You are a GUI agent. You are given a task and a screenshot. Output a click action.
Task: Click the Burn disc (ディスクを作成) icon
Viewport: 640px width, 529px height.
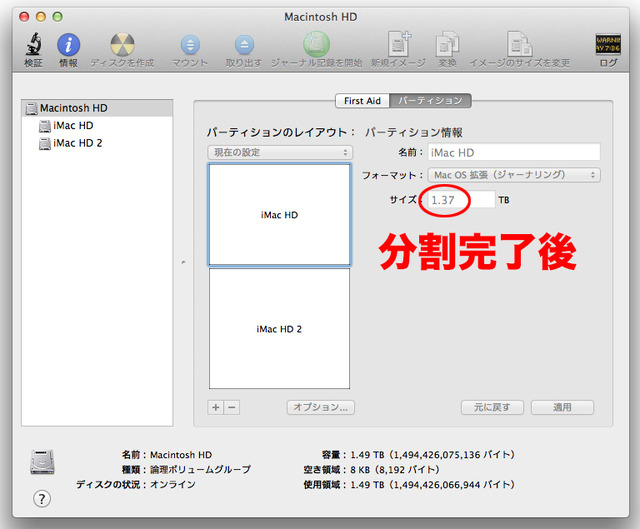pos(122,45)
